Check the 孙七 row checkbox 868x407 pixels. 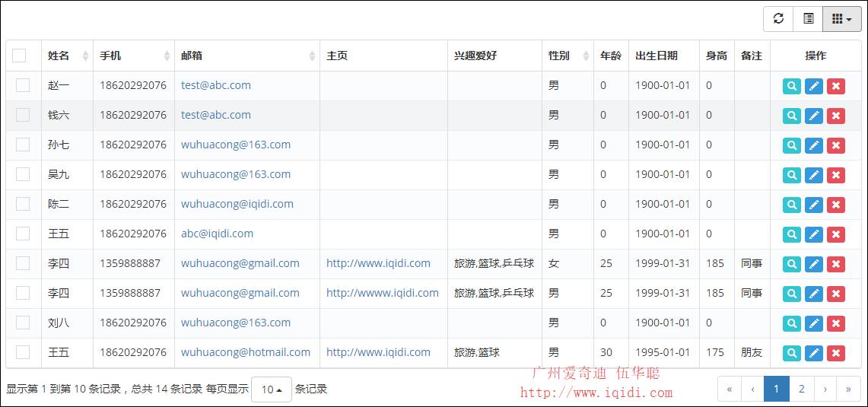click(23, 145)
